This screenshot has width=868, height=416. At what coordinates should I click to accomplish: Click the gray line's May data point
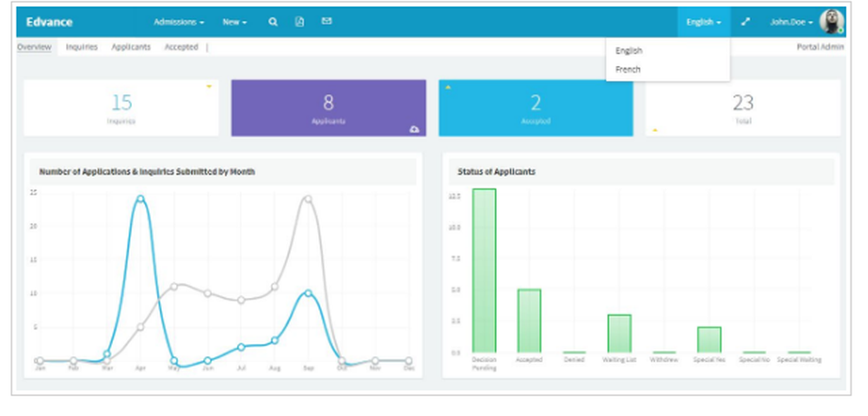coord(174,287)
